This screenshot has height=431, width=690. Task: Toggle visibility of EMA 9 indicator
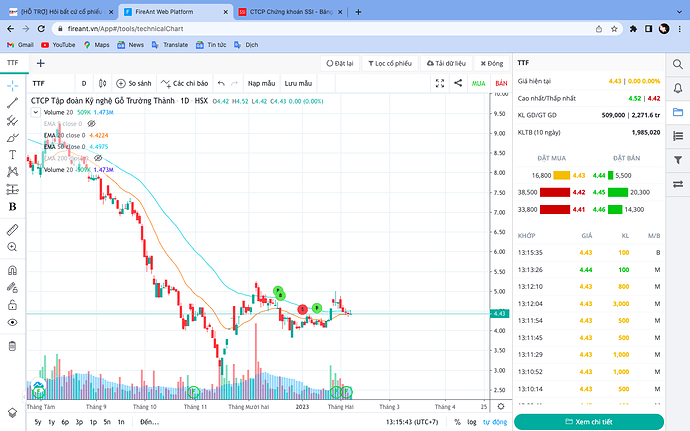tap(91, 124)
